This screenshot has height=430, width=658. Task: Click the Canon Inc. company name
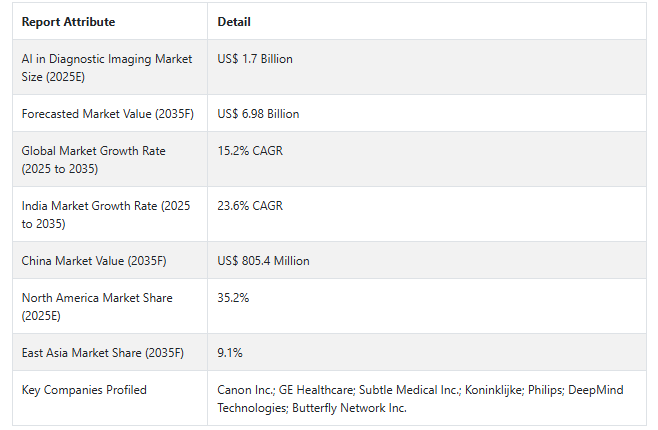click(x=244, y=390)
